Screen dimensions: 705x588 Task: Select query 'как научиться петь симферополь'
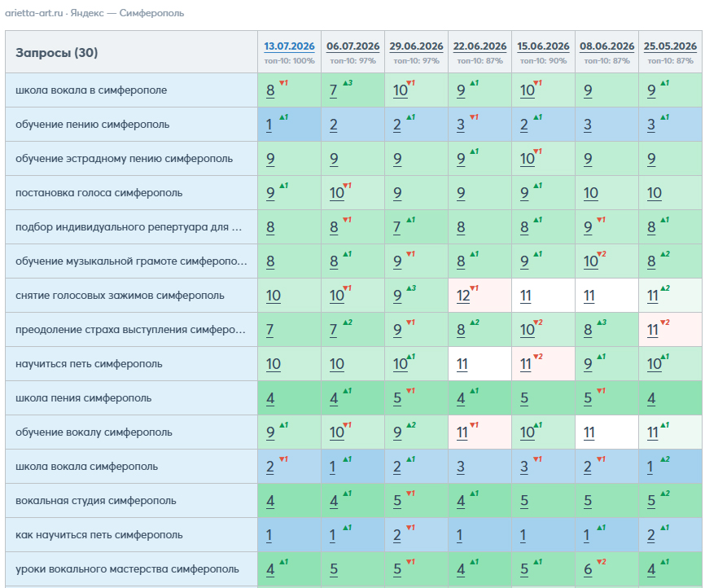click(99, 534)
